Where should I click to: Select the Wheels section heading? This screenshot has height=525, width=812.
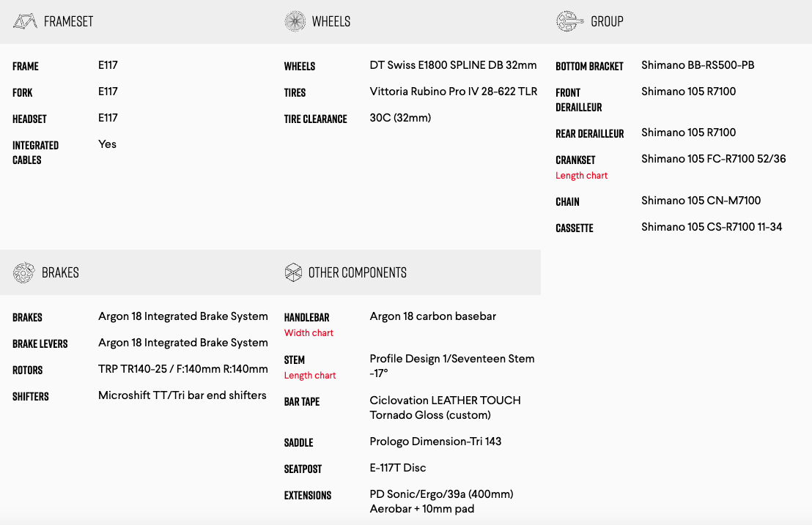(x=331, y=21)
